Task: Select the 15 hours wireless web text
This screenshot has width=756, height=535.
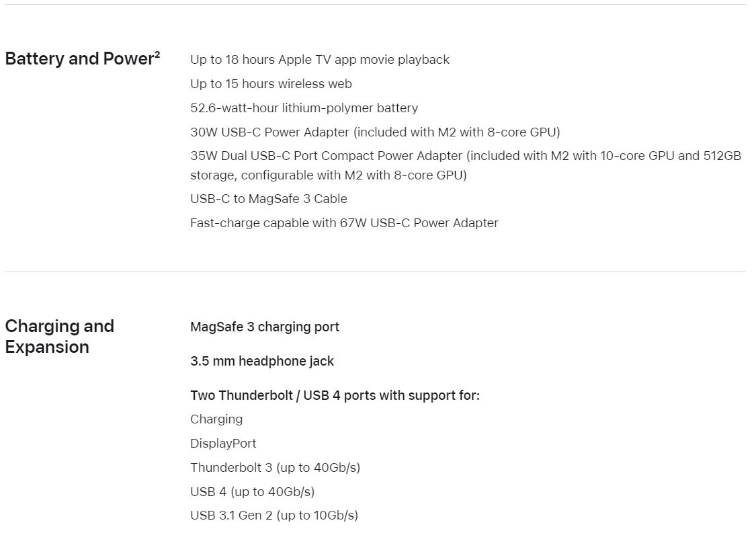Action: pyautogui.click(x=271, y=84)
